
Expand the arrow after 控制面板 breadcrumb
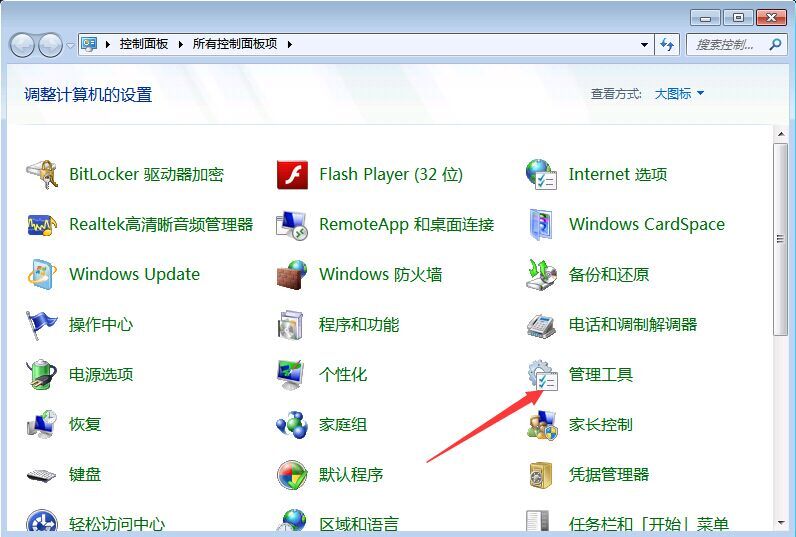tap(180, 44)
